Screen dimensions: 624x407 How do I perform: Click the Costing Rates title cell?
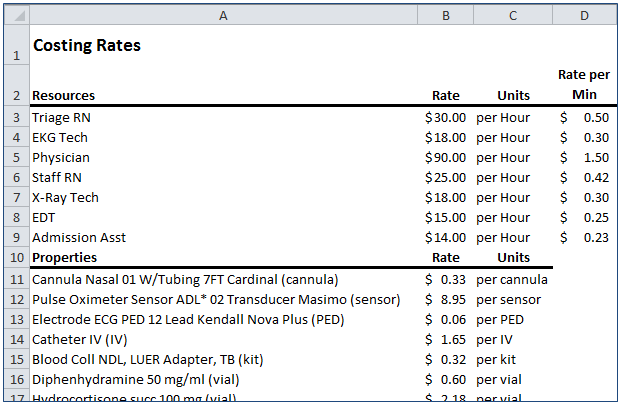coord(223,45)
